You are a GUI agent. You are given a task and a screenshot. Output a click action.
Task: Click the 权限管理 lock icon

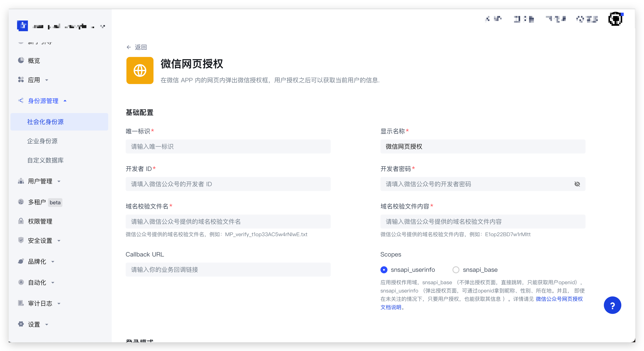21,221
